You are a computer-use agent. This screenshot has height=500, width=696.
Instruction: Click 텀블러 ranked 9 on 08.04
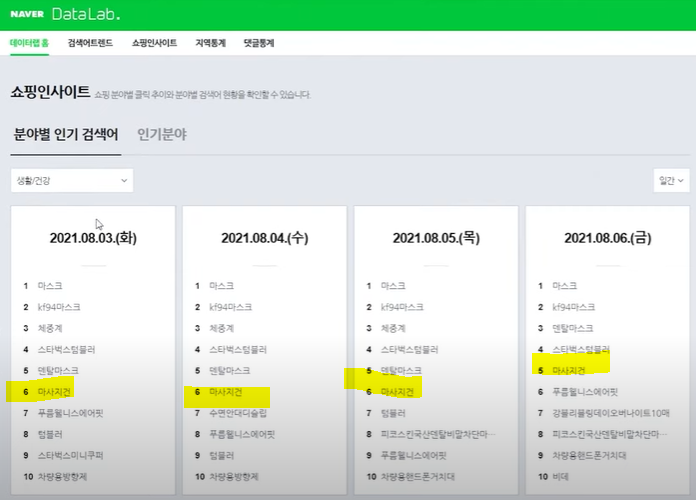(x=221, y=456)
